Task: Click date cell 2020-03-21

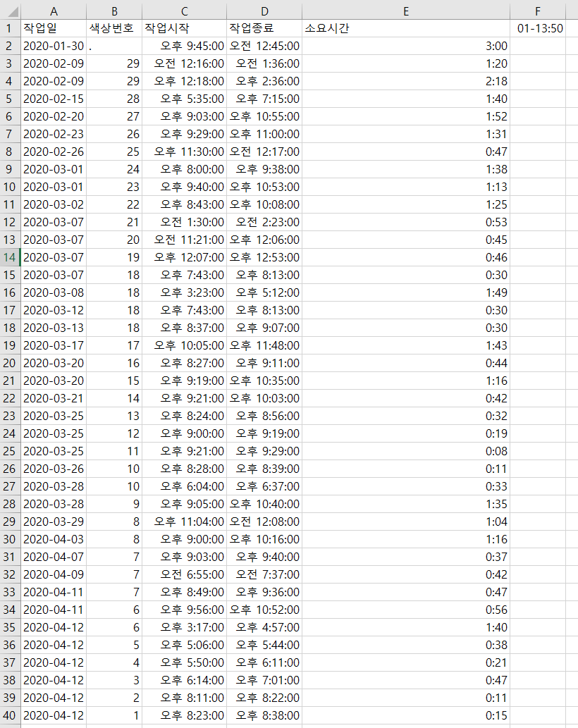Action: [54, 398]
